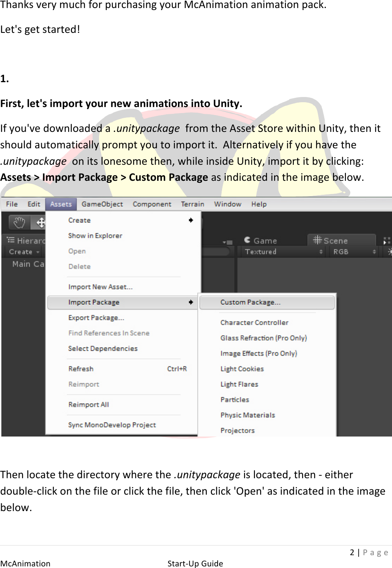The width and height of the screenshot is (392, 568).
Task: Expand the Import Package submenu arrow
Action: (x=191, y=302)
